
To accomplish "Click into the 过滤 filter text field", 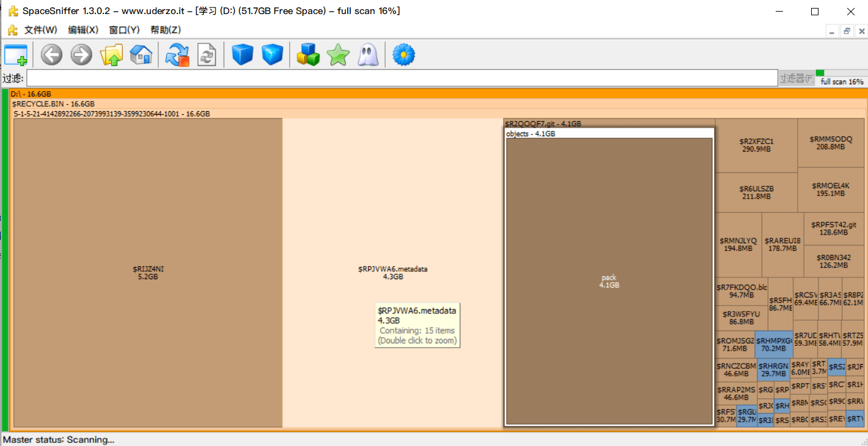I will (402, 79).
